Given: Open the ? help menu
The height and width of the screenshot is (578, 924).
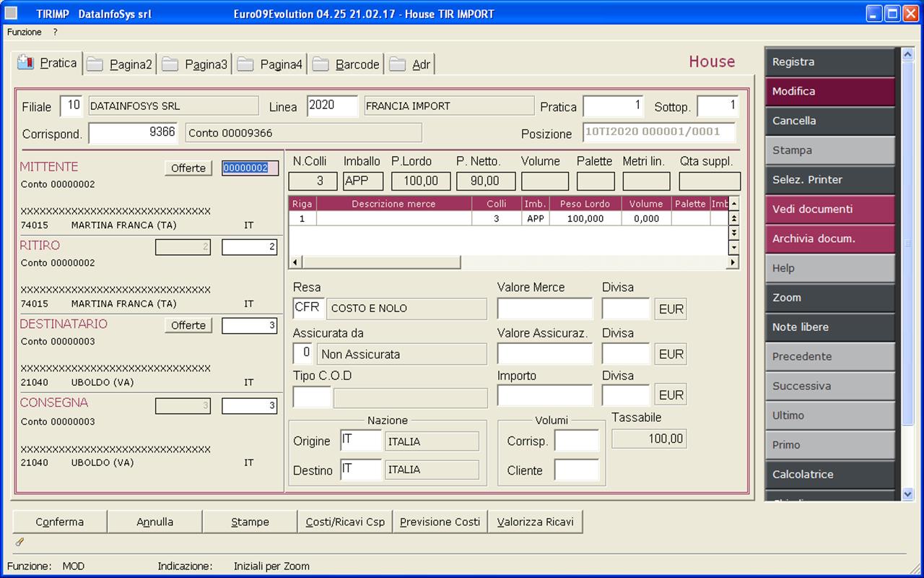Looking at the screenshot, I should tap(55, 33).
